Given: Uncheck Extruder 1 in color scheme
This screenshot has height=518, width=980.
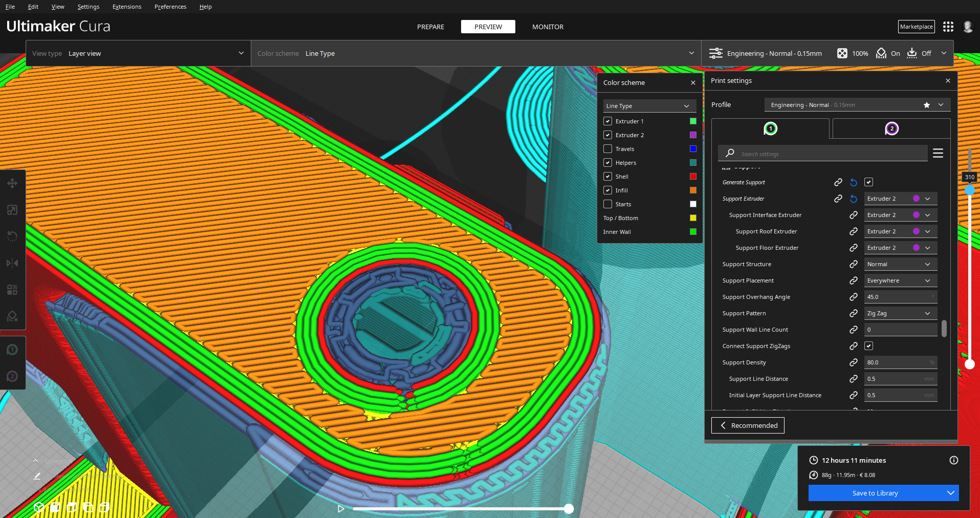Looking at the screenshot, I should pyautogui.click(x=608, y=121).
